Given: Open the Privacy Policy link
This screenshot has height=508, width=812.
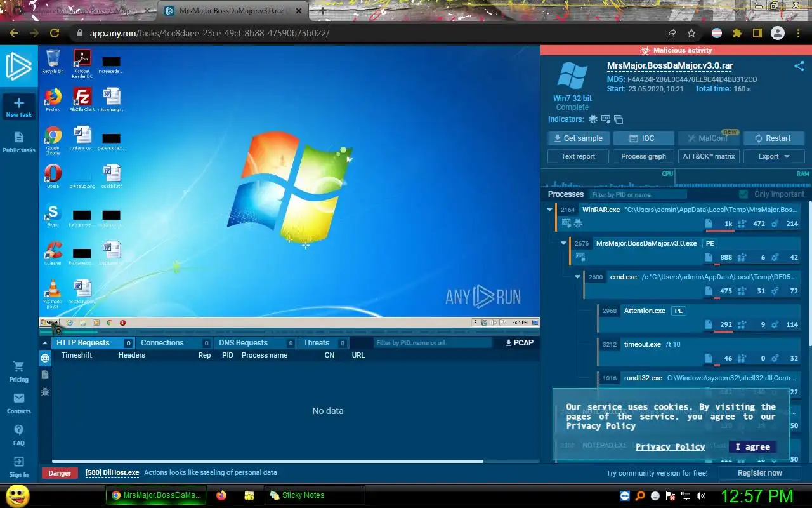Looking at the screenshot, I should 670,447.
